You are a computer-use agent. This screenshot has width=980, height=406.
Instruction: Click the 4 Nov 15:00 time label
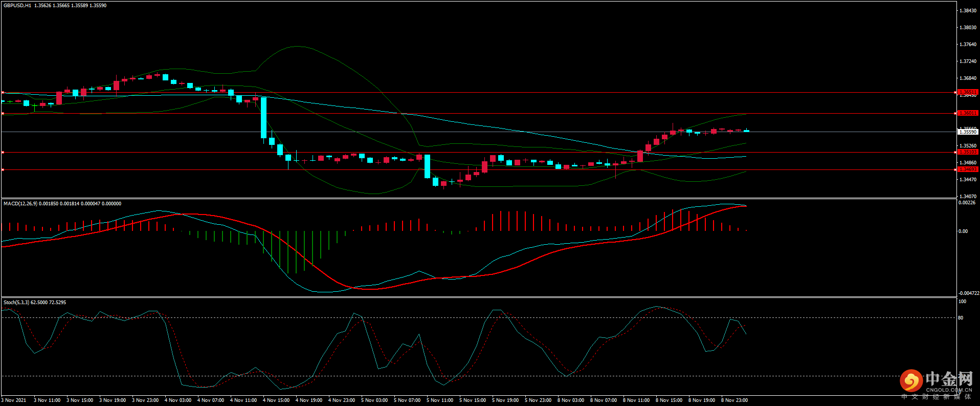[276, 400]
